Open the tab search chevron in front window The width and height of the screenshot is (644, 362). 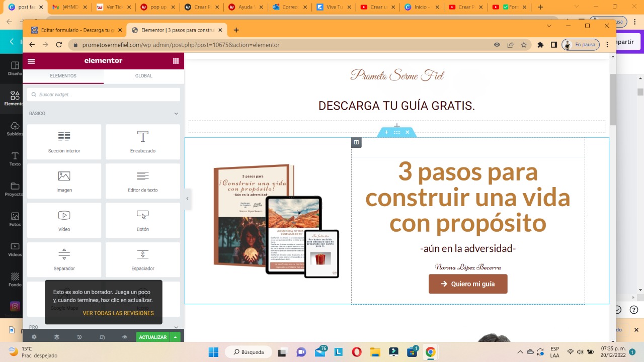(549, 26)
